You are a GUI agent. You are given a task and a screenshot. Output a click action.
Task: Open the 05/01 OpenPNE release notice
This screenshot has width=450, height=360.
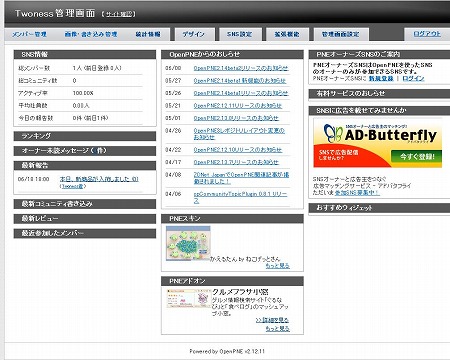coord(236,118)
